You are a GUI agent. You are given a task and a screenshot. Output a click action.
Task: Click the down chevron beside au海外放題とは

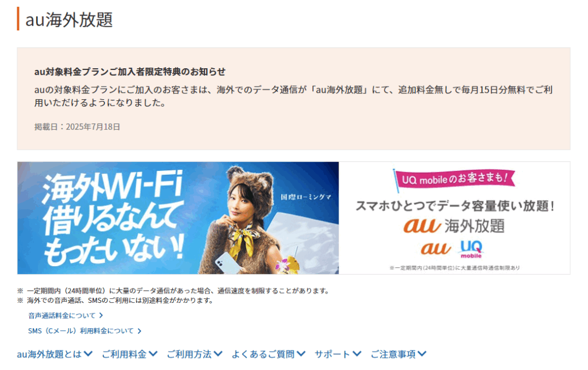point(88,353)
